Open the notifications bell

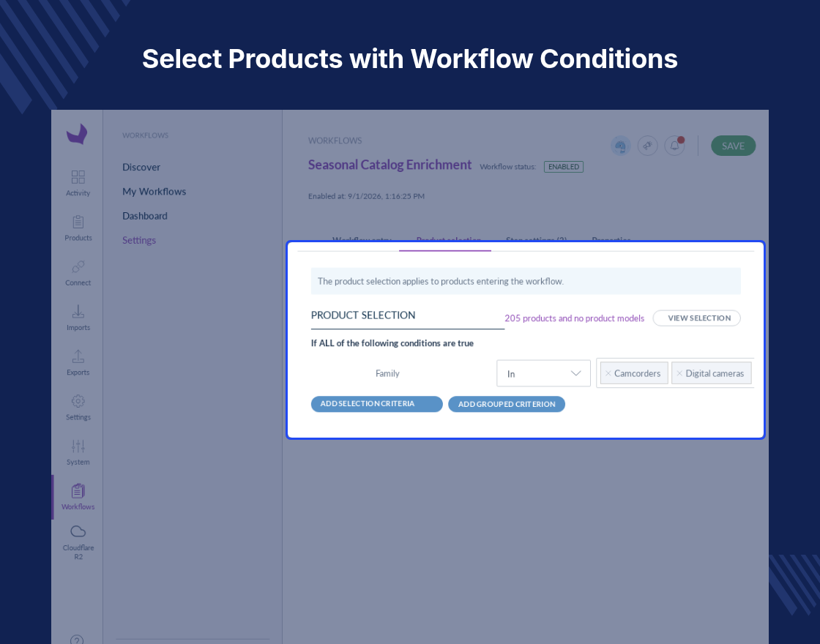(674, 146)
